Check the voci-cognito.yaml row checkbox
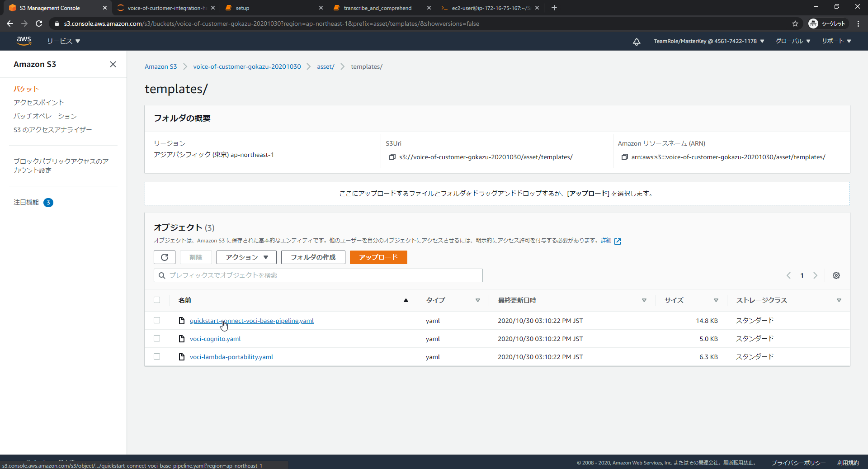The image size is (868, 469). point(157,338)
